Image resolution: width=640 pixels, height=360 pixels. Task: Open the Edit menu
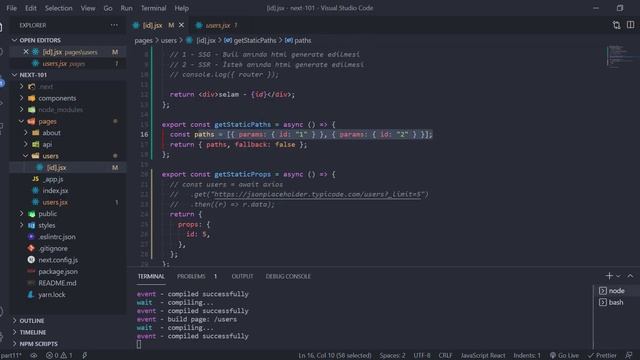31,8
